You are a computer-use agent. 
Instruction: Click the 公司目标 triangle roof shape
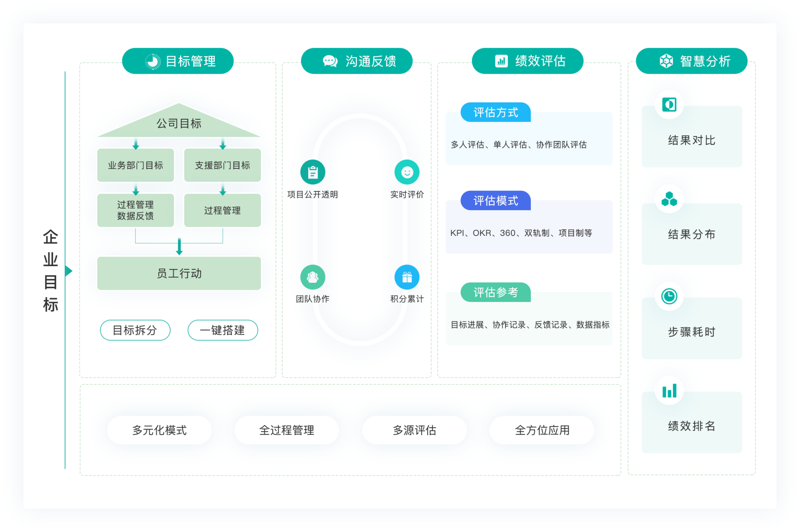coord(179,123)
